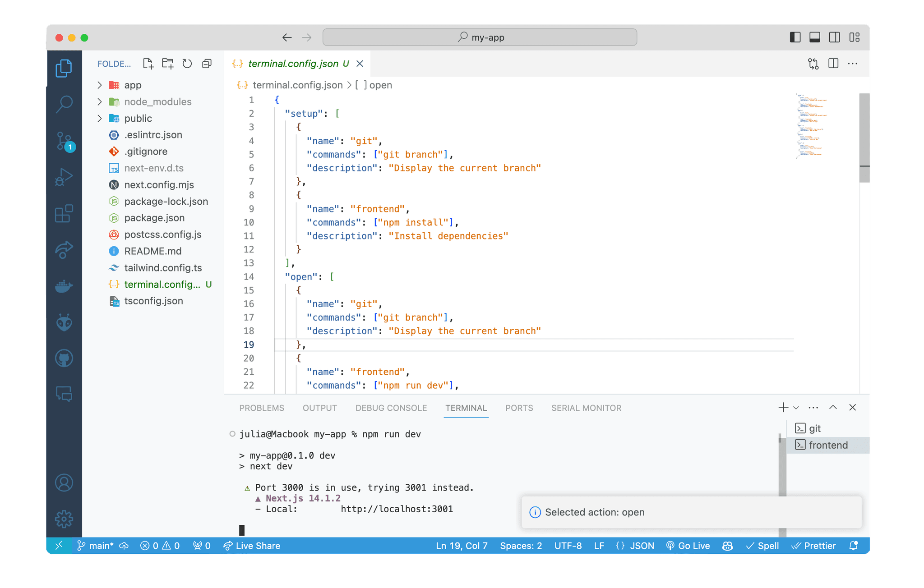Click errors and warnings count in status bar
Image resolution: width=924 pixels, height=588 pixels.
click(x=160, y=546)
